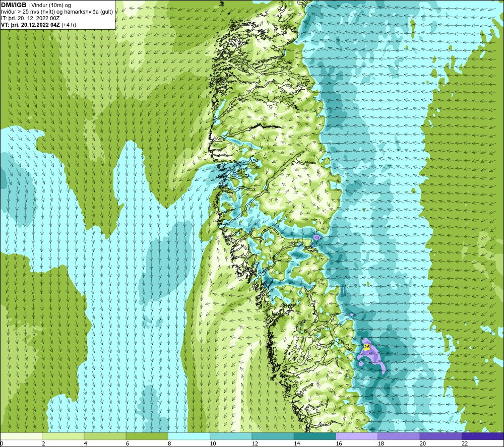The width and height of the screenshot is (504, 447).
Task: Click the legend scale label "20"
Action: click(423, 444)
